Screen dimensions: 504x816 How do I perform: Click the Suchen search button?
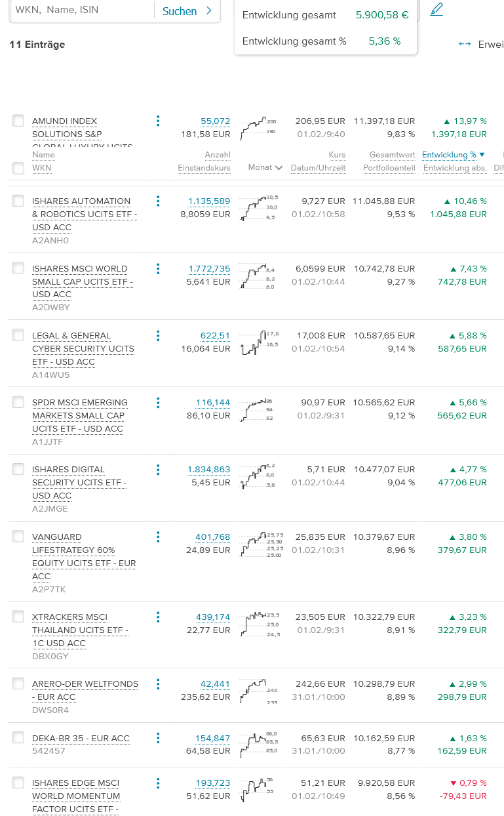pos(187,11)
